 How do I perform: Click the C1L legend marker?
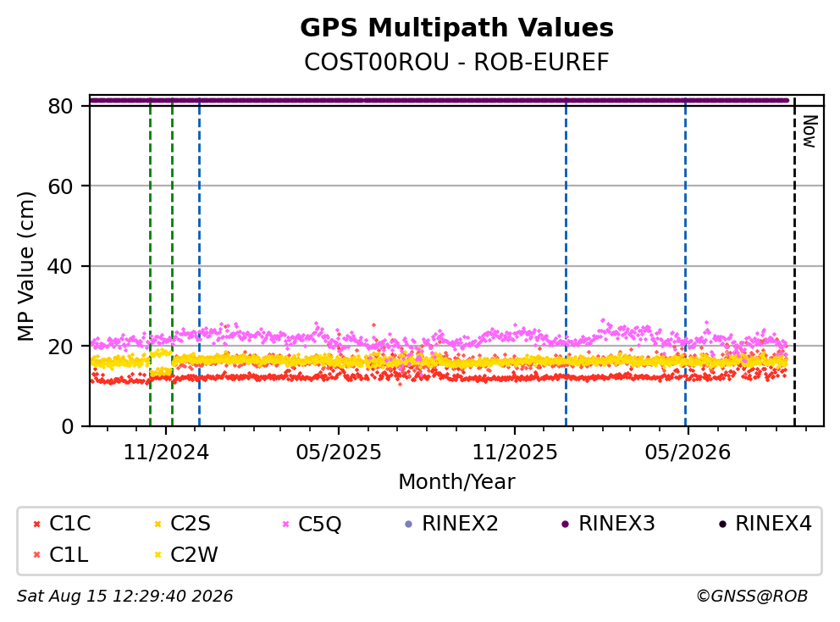coord(37,555)
